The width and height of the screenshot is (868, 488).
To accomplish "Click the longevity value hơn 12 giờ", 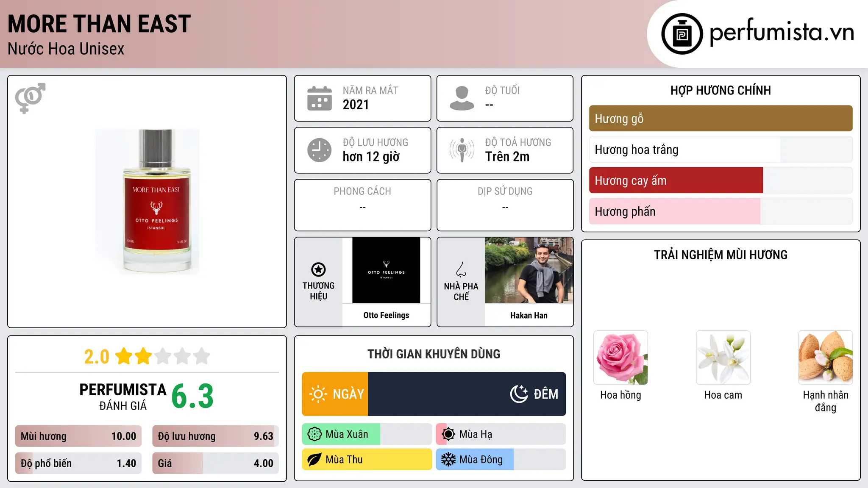I will click(x=371, y=157).
